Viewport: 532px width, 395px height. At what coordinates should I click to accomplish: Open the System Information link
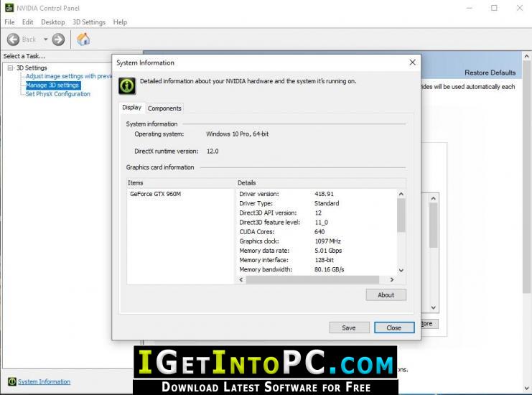(44, 382)
